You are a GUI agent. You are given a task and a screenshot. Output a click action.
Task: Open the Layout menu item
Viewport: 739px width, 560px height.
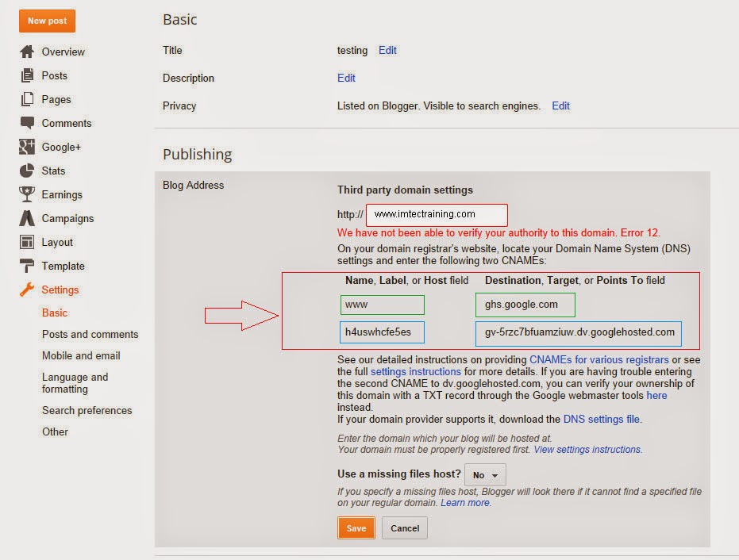(x=57, y=242)
